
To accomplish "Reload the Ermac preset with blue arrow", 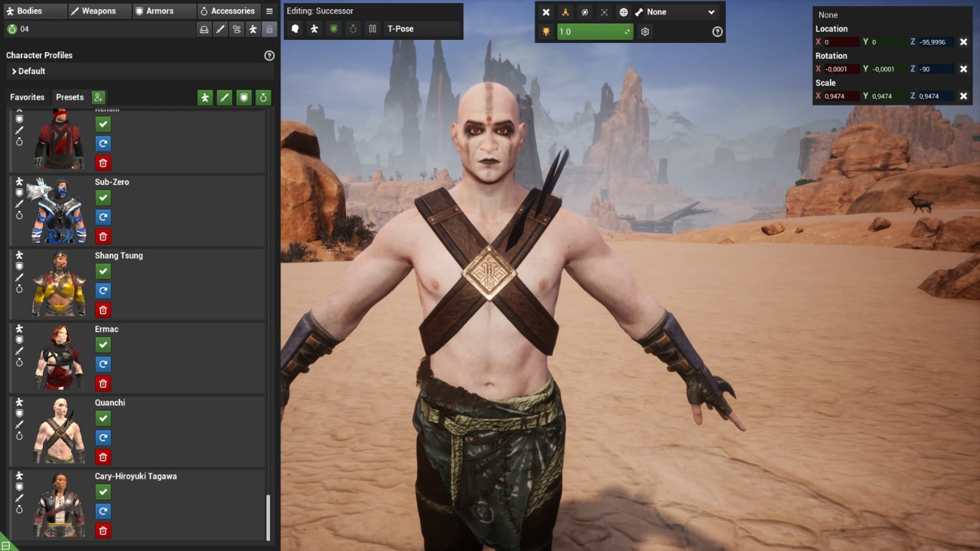I will 103,364.
